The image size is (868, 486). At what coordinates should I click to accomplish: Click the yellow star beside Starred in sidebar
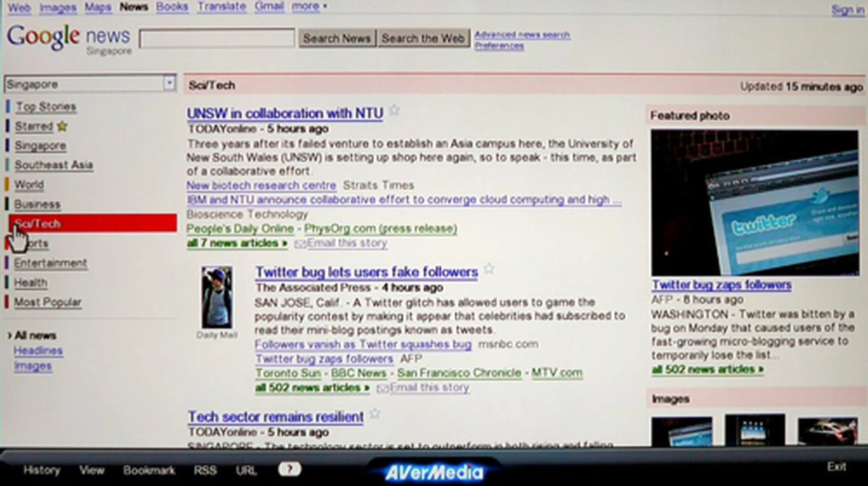click(x=62, y=127)
